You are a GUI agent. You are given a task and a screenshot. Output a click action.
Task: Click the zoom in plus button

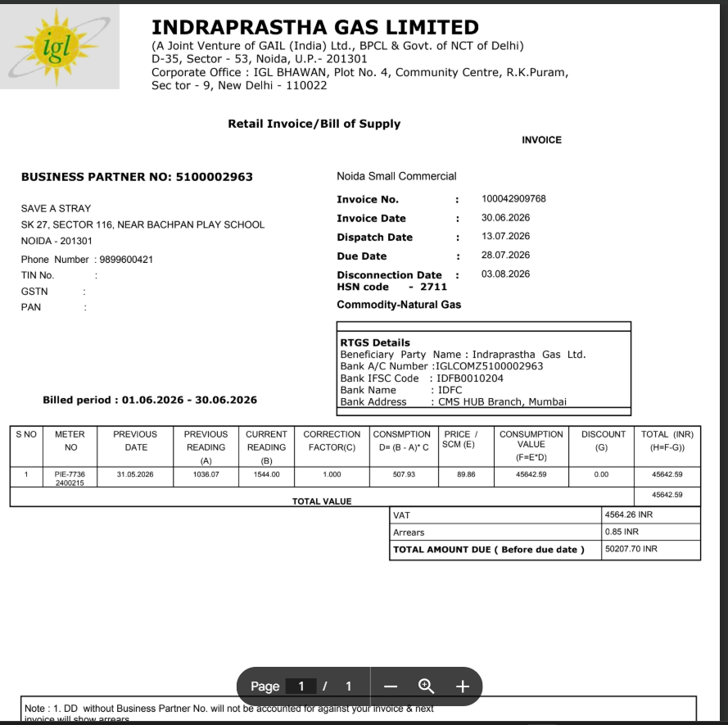(463, 686)
